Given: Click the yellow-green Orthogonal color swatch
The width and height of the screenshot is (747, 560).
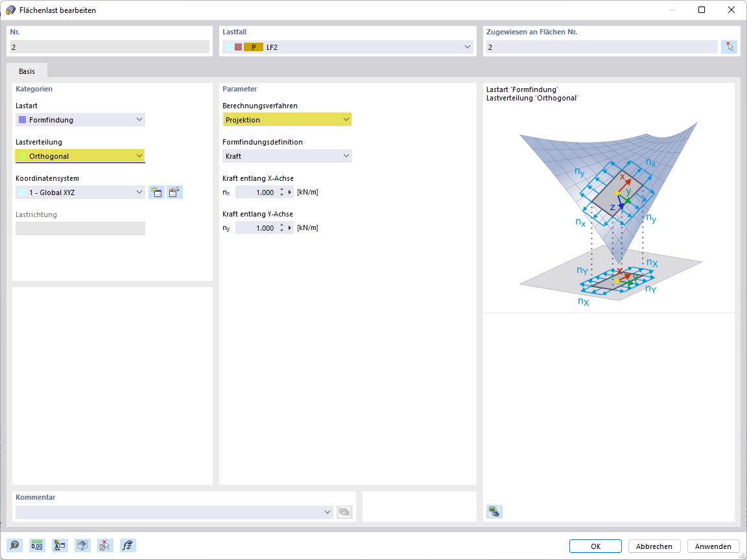Looking at the screenshot, I should 22,156.
